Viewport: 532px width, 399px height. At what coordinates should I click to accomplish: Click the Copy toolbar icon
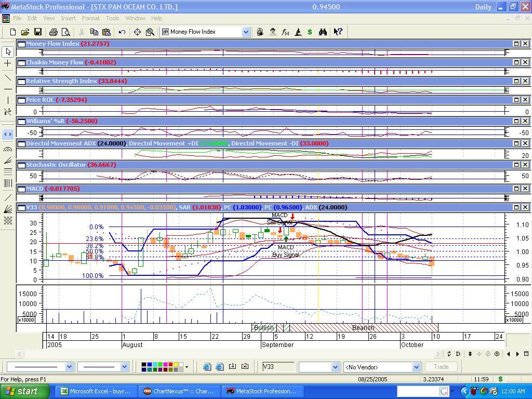(94, 32)
